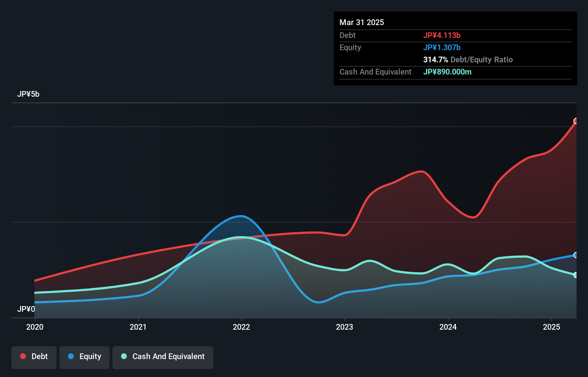Click the JP¥0 y-axis label
Screen dimensions: 588x377
tap(26, 309)
